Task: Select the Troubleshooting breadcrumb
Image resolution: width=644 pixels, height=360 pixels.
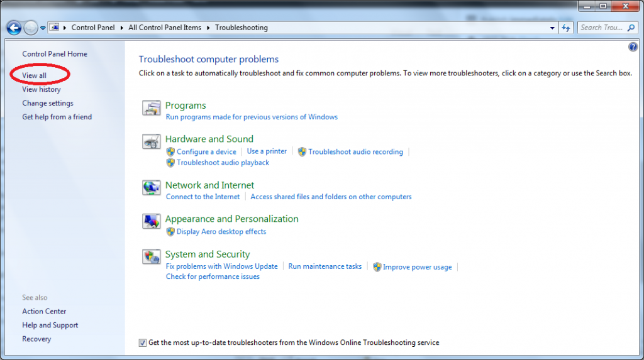Action: click(241, 28)
